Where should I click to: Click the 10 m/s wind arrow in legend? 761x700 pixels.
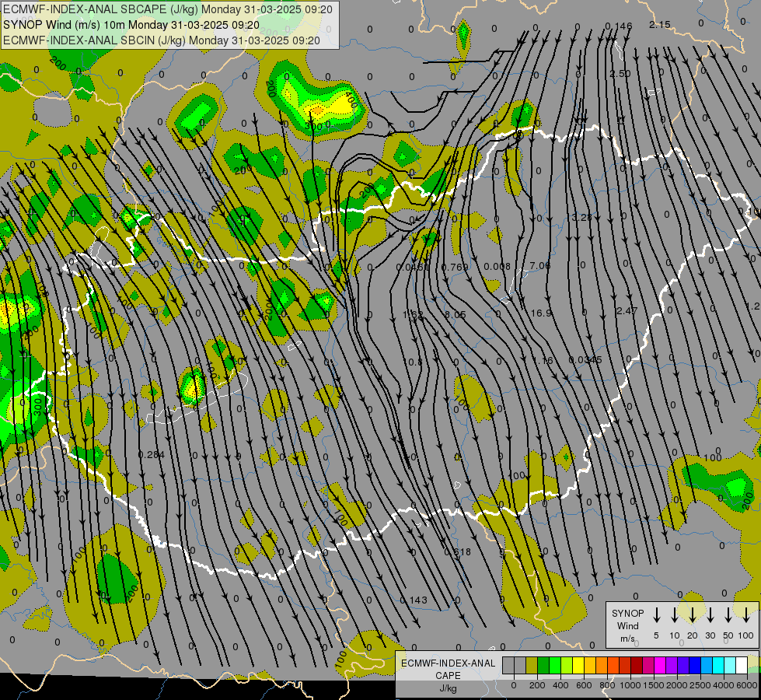point(675,615)
